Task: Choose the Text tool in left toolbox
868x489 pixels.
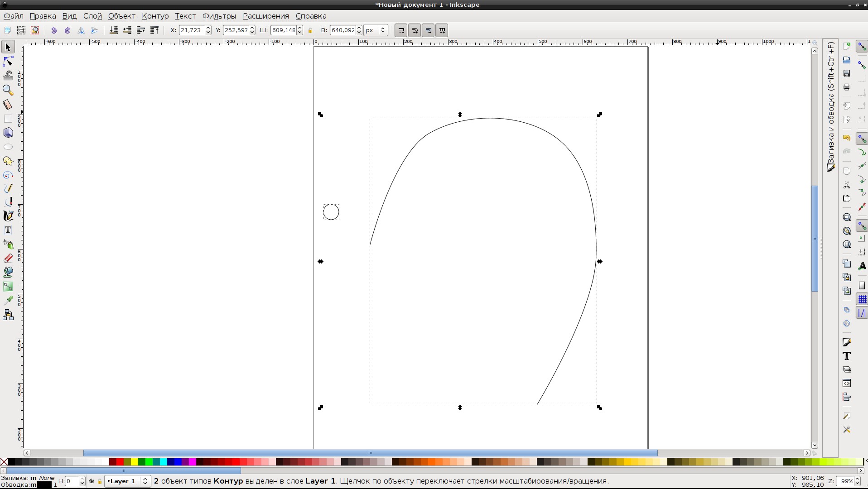Action: [x=8, y=230]
